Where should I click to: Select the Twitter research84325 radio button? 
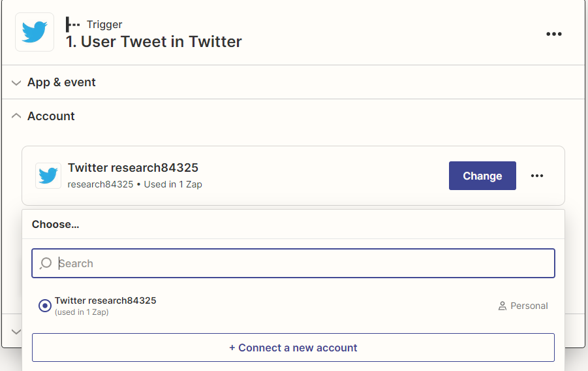45,306
